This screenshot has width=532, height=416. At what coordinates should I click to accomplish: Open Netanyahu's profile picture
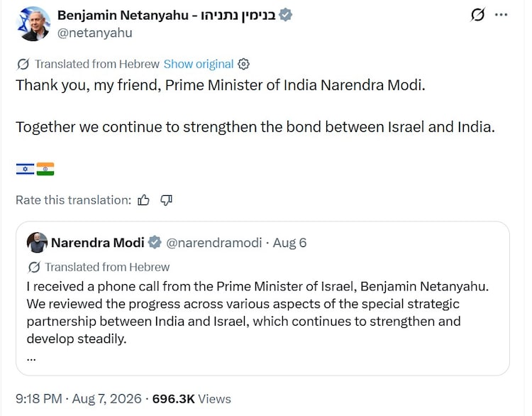coord(33,23)
